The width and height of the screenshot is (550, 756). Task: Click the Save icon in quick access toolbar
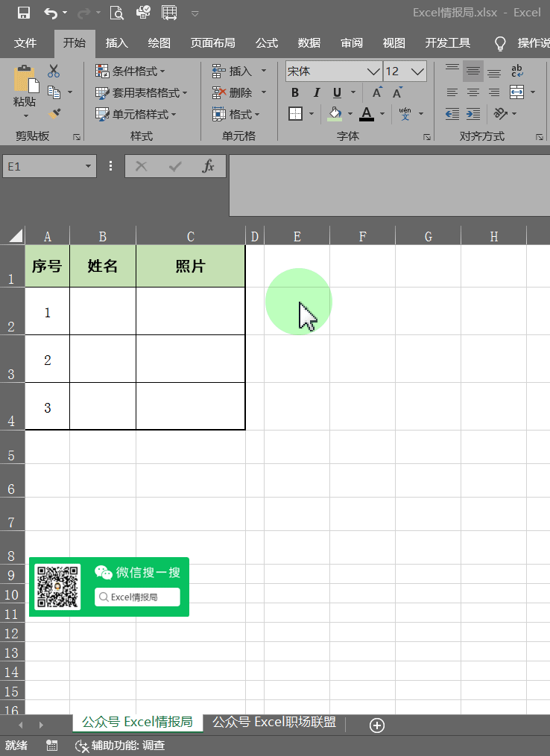tap(24, 13)
